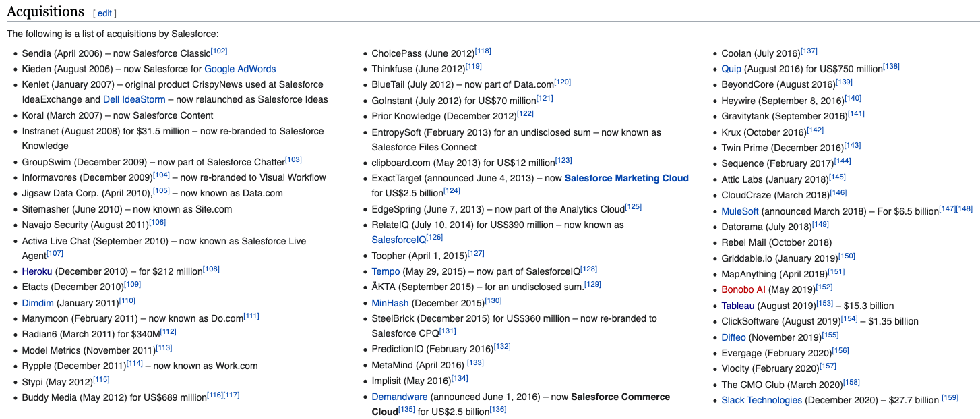Click citation [142] after Krux
The image size is (980, 419).
(x=815, y=130)
